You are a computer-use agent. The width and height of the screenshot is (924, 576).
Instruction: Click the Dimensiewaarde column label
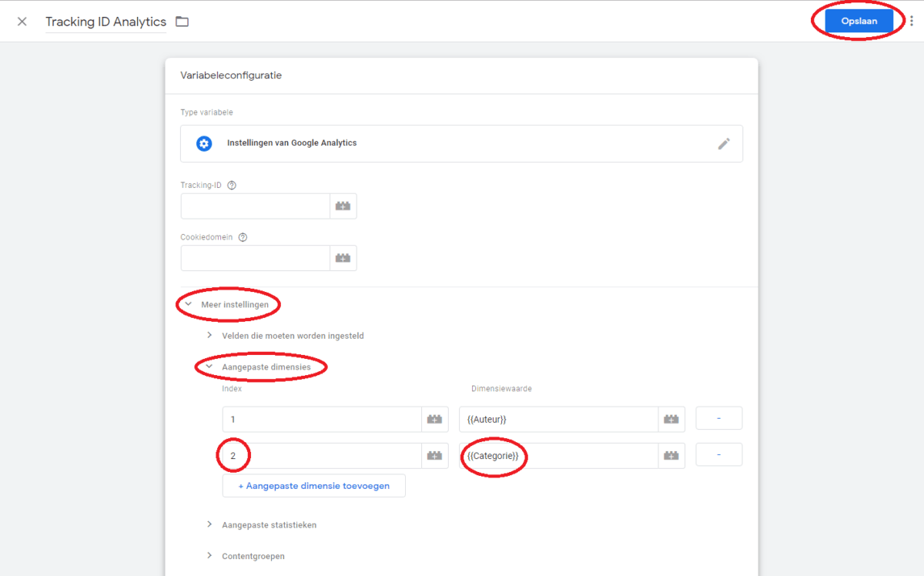click(501, 389)
